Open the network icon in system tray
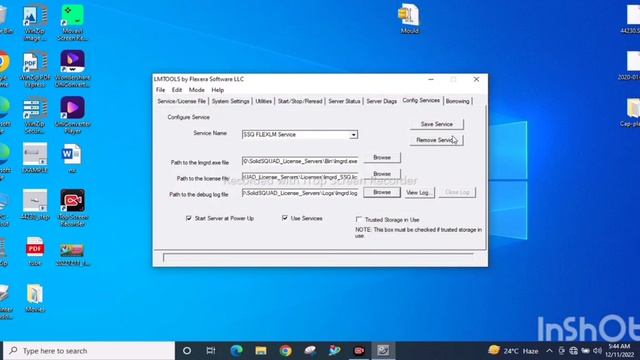Screen dimensions: 640x360 click(573, 351)
